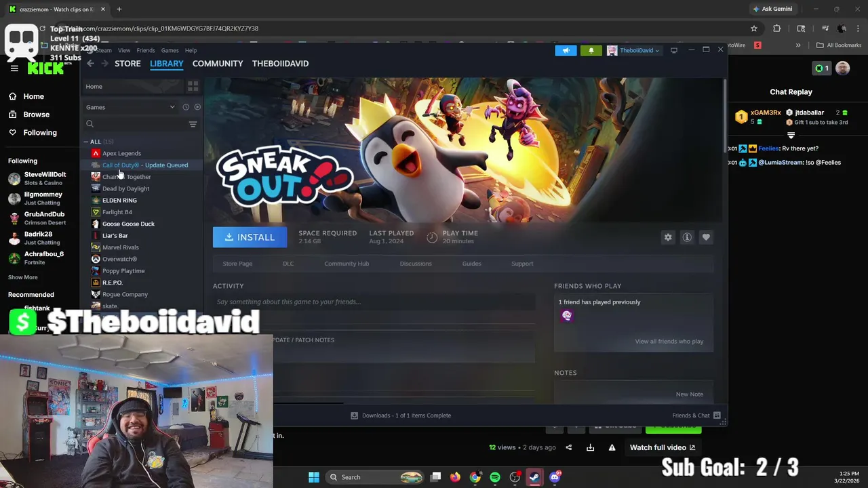Click the Ask Gemini button in Chrome
The height and width of the screenshot is (488, 868).
click(x=773, y=9)
